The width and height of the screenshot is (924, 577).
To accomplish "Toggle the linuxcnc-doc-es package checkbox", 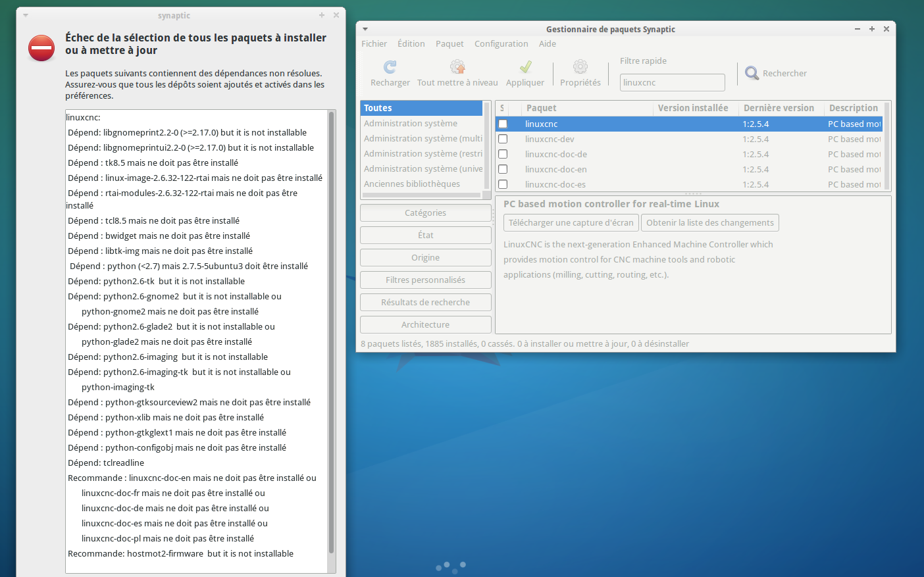I will (503, 184).
